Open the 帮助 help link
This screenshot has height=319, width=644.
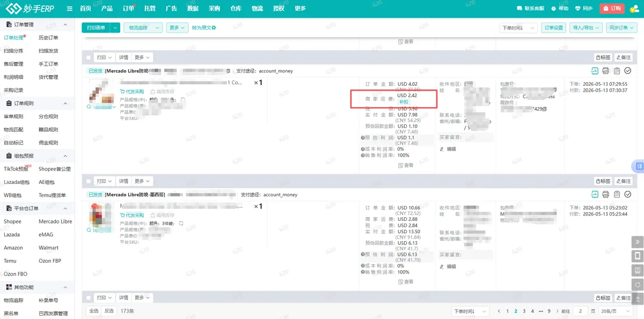click(x=560, y=9)
